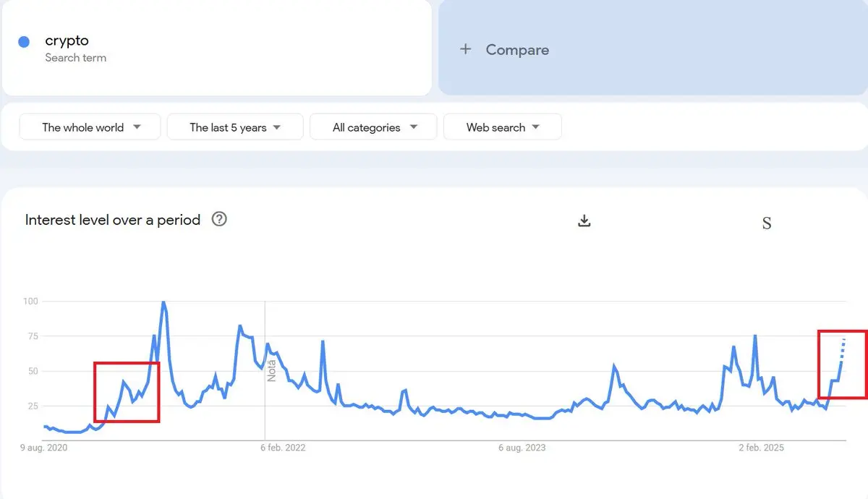Click the blue dot next to crypto
Viewport: 868px width, 499px height.
point(24,42)
